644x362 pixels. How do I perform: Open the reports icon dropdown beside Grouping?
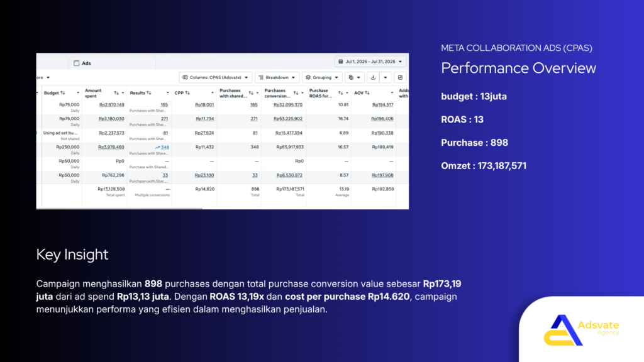point(355,77)
